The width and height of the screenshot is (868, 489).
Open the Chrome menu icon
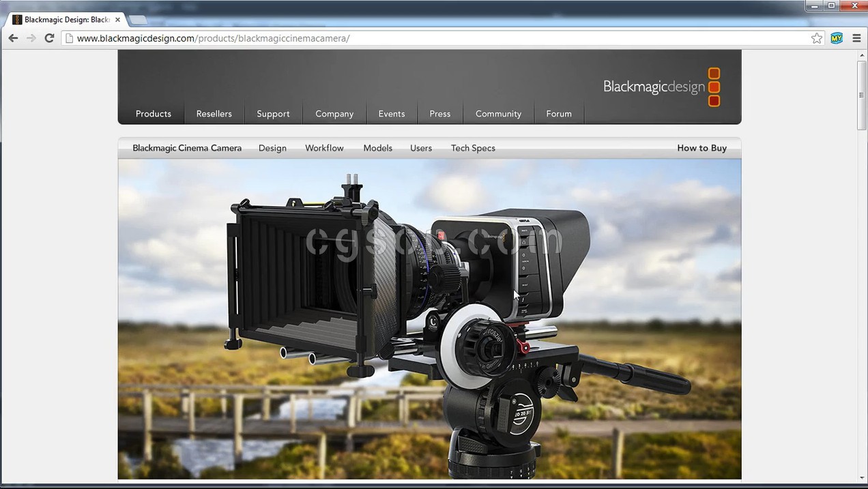(857, 38)
